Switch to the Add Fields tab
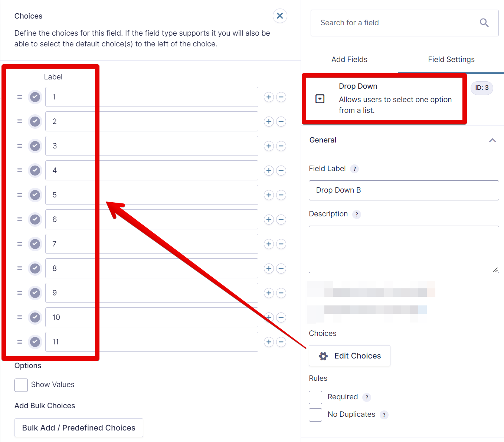Image resolution: width=504 pixels, height=442 pixels. pyautogui.click(x=349, y=60)
